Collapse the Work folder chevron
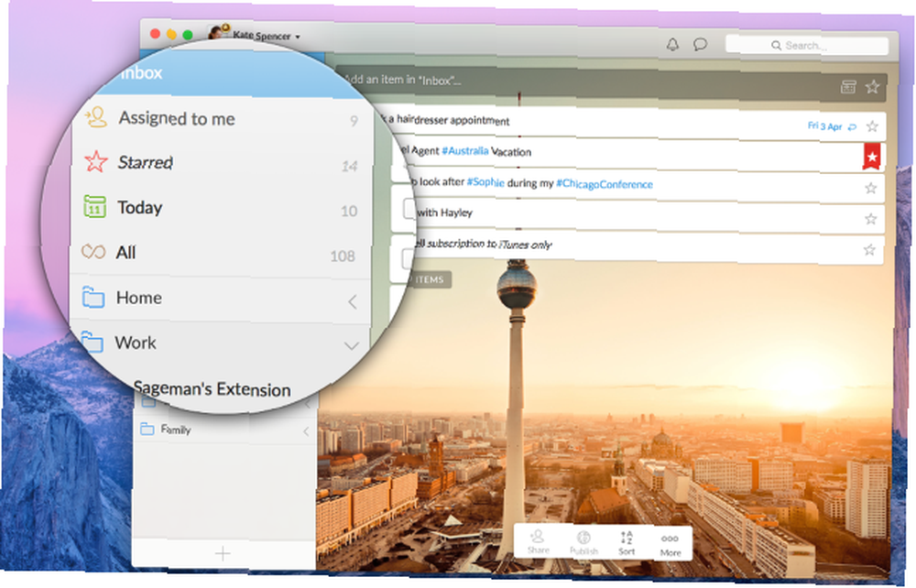 point(351,345)
